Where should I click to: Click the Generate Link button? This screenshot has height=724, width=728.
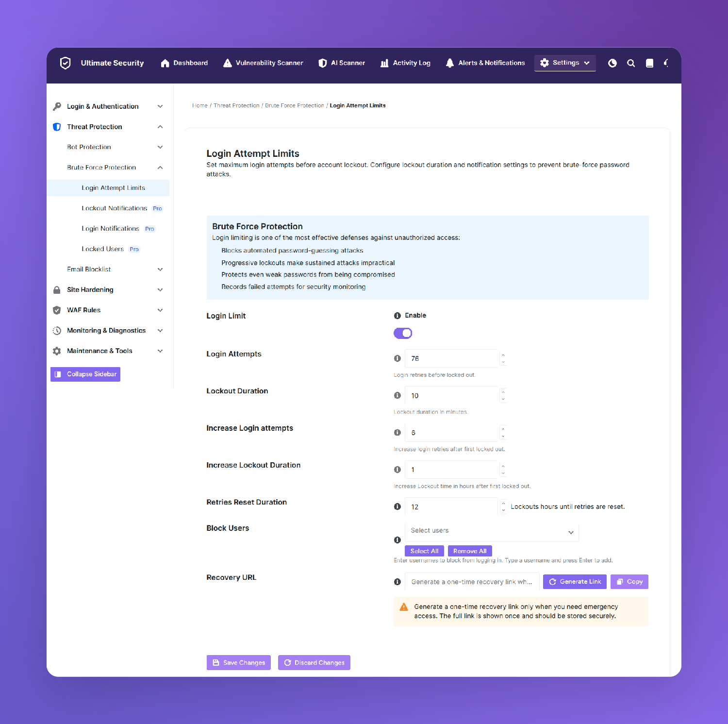575,582
